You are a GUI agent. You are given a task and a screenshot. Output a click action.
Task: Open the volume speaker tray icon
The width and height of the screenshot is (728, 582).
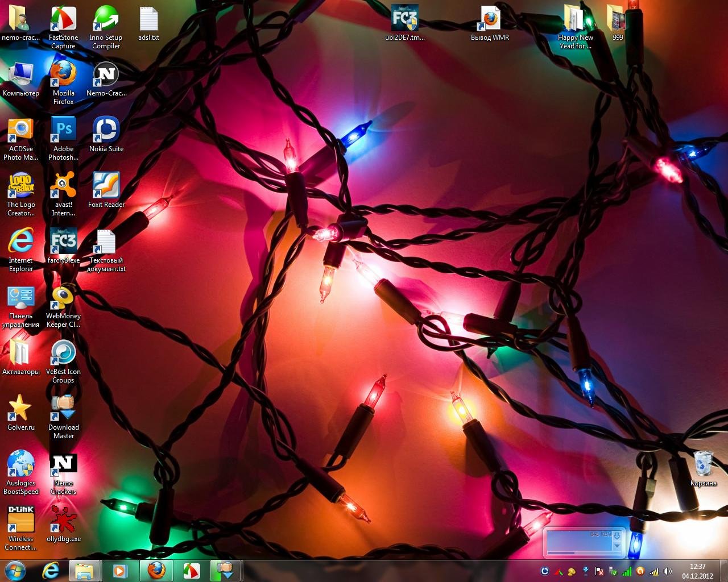click(668, 571)
